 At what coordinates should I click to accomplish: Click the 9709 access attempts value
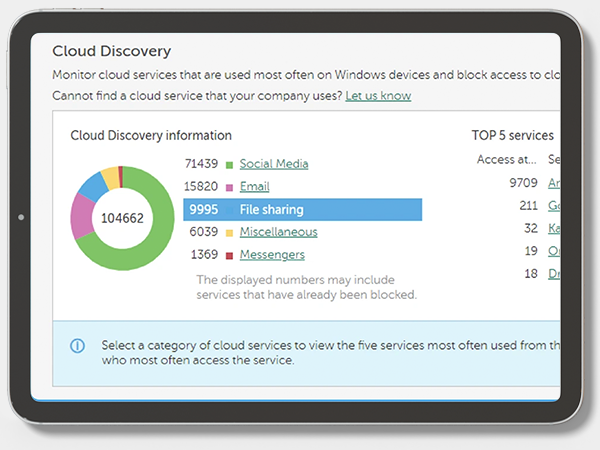(523, 183)
